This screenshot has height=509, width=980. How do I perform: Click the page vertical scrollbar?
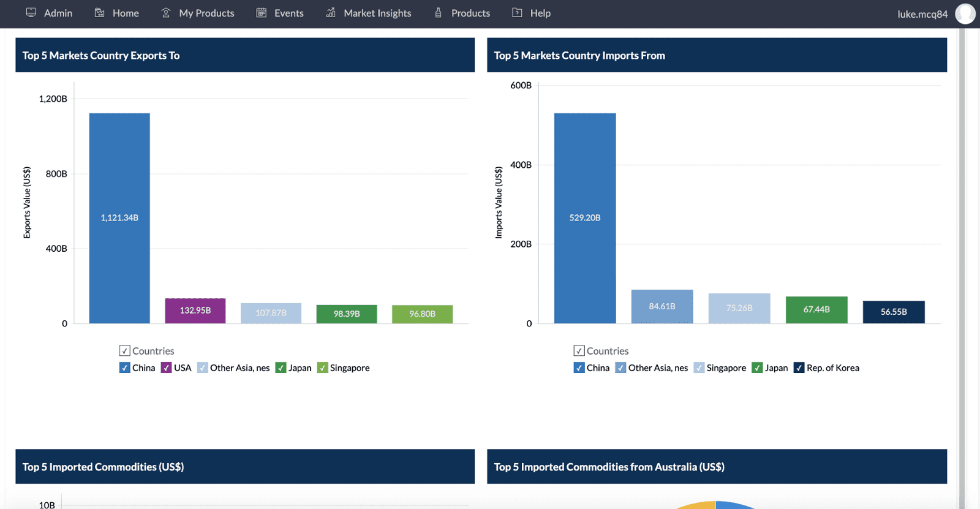click(962, 268)
